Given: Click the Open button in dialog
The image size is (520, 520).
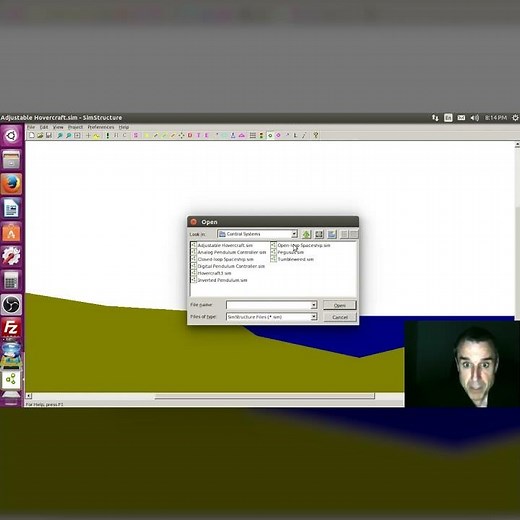Looking at the screenshot, I should point(340,305).
